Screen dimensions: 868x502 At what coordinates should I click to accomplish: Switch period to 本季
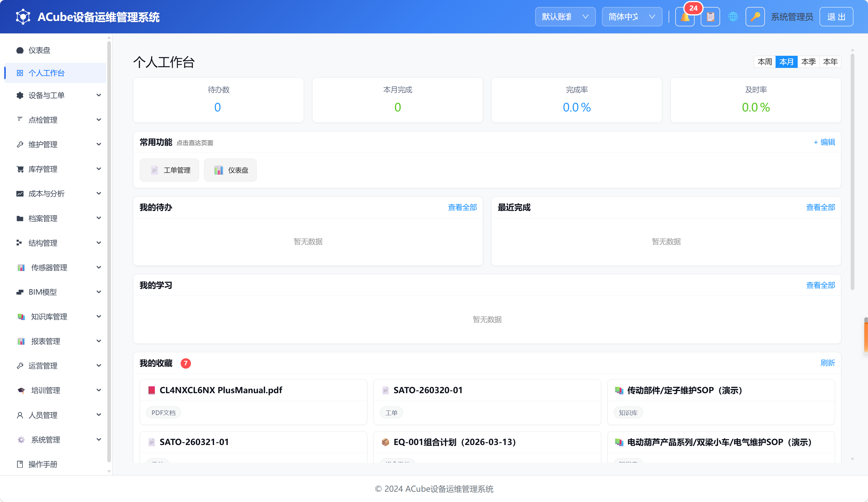click(x=808, y=62)
